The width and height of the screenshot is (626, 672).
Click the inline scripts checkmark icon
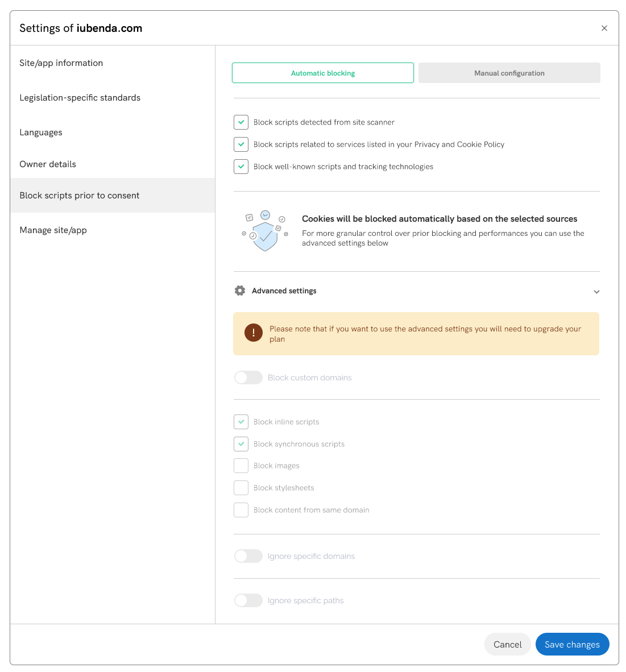point(241,421)
